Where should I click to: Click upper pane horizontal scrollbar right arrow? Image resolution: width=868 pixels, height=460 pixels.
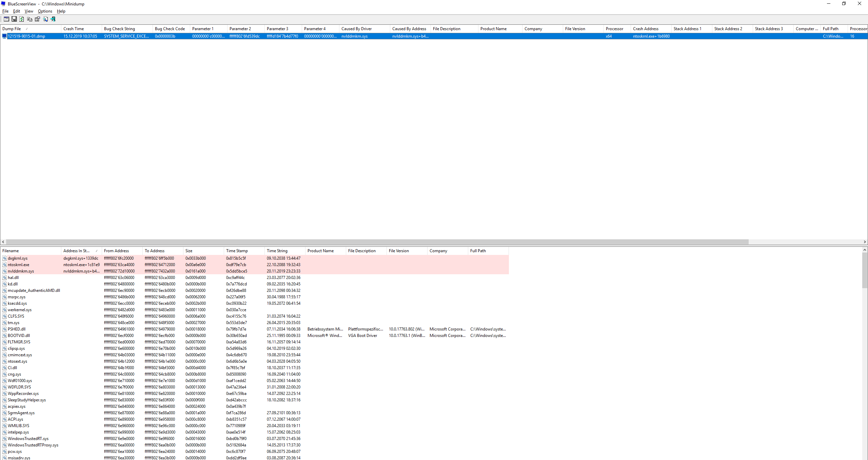[865, 242]
